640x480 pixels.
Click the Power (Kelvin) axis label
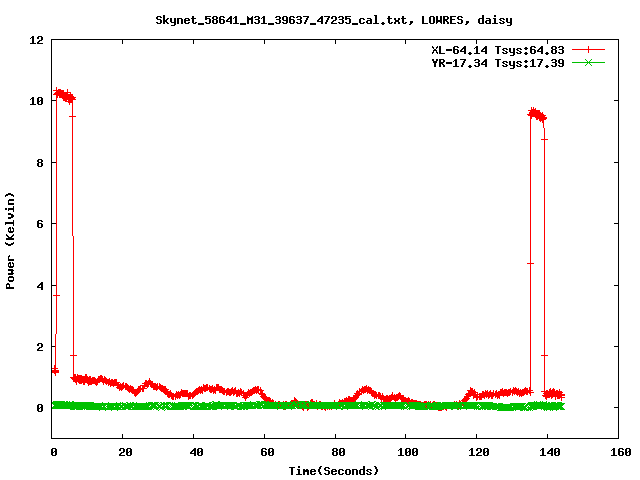click(x=10, y=241)
